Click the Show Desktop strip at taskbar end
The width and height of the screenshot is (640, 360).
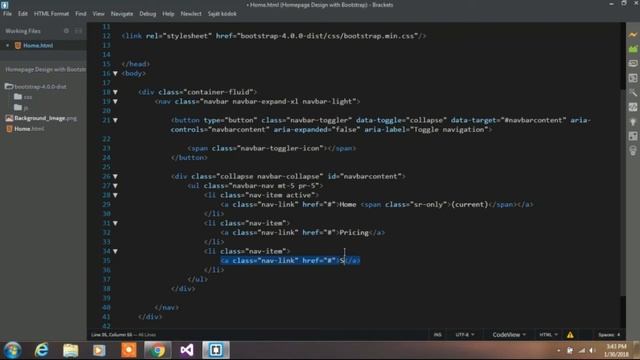637,350
